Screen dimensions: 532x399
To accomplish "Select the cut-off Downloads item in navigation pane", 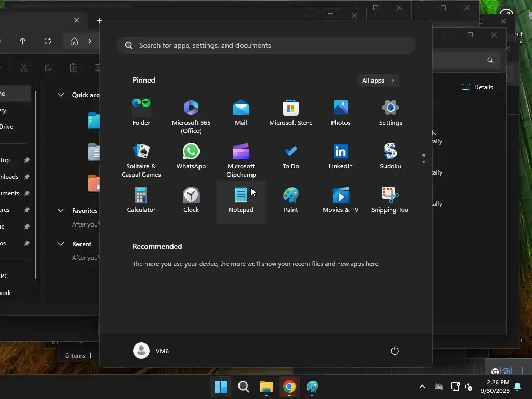I will (9, 177).
